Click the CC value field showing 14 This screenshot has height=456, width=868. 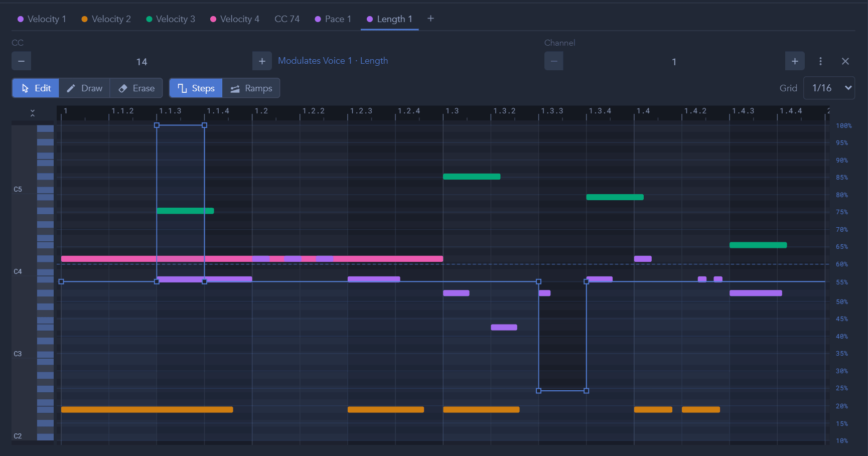pyautogui.click(x=141, y=62)
